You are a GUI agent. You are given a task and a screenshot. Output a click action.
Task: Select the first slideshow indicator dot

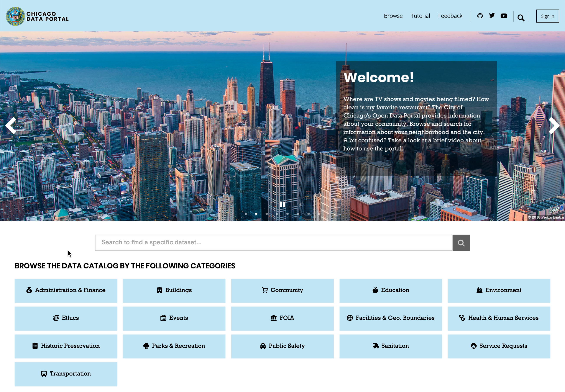click(246, 214)
